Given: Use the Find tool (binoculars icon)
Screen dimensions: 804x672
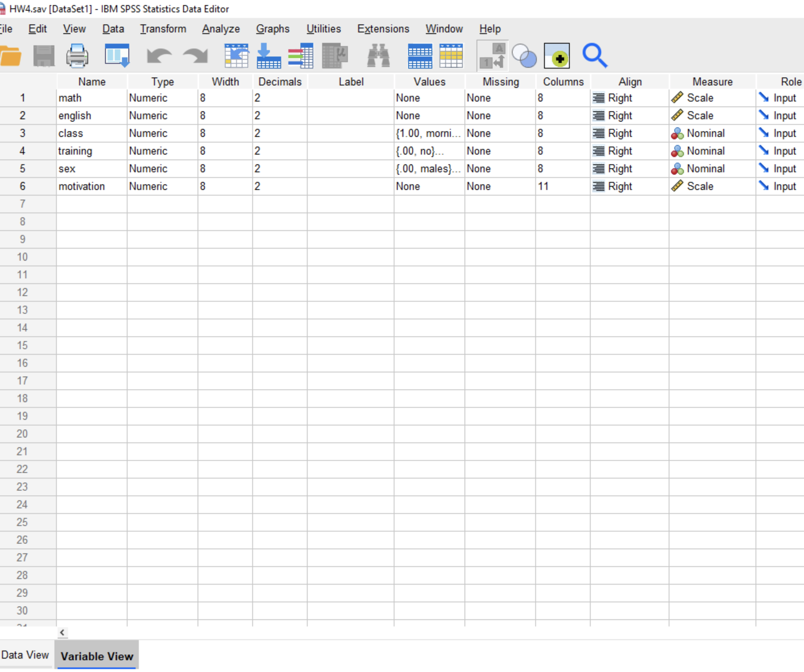Looking at the screenshot, I should [x=379, y=55].
